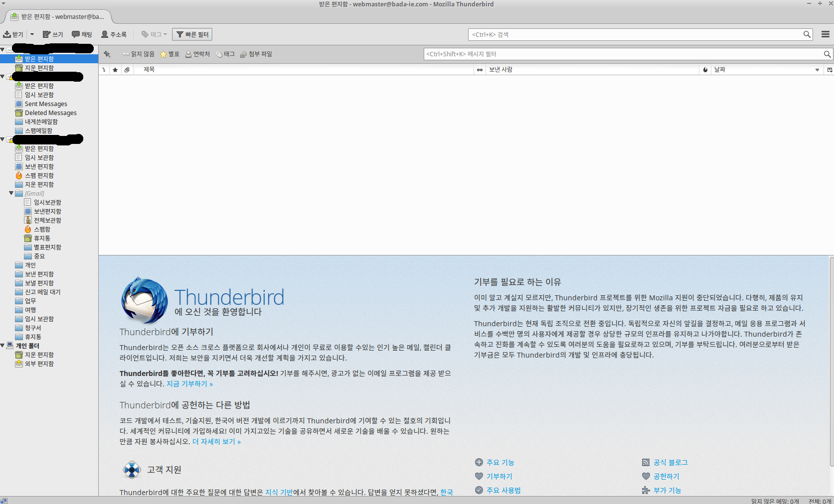The width and height of the screenshot is (834, 504).
Task: Collapse the [Gmail] folder
Action: click(11, 193)
